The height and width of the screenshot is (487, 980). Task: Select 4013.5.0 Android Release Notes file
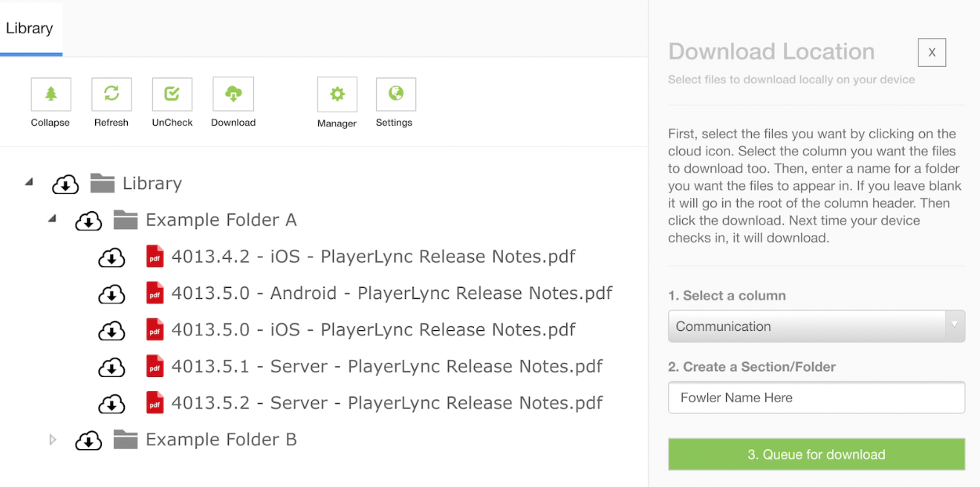(392, 293)
